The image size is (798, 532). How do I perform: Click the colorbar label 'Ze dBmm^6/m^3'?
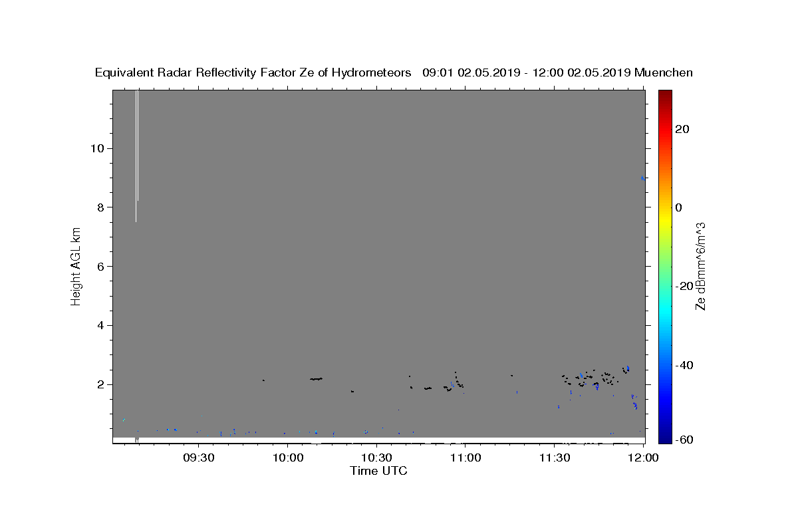700,266
